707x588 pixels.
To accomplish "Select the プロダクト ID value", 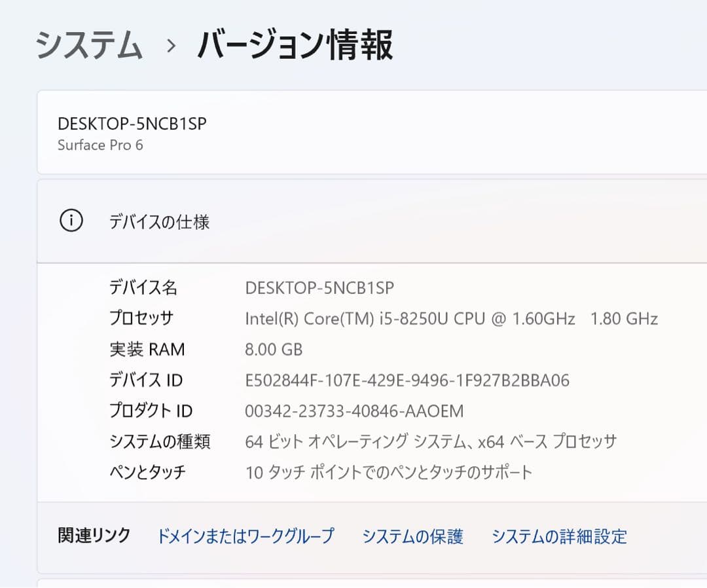I will click(x=353, y=411).
